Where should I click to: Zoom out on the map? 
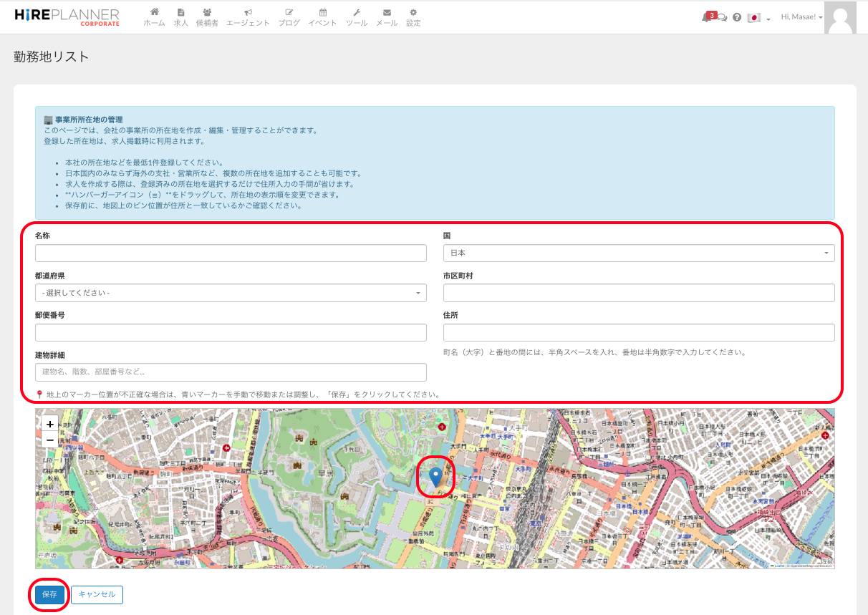[49, 440]
